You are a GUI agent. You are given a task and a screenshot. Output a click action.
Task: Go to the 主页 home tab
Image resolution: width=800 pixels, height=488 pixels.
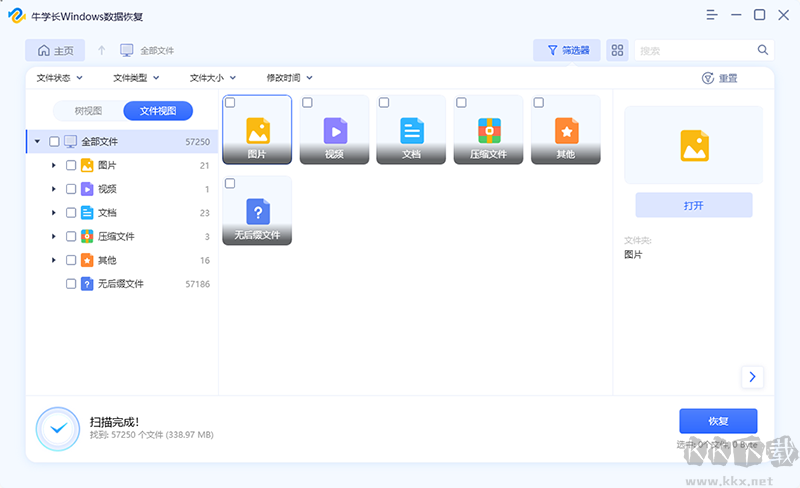[55, 50]
